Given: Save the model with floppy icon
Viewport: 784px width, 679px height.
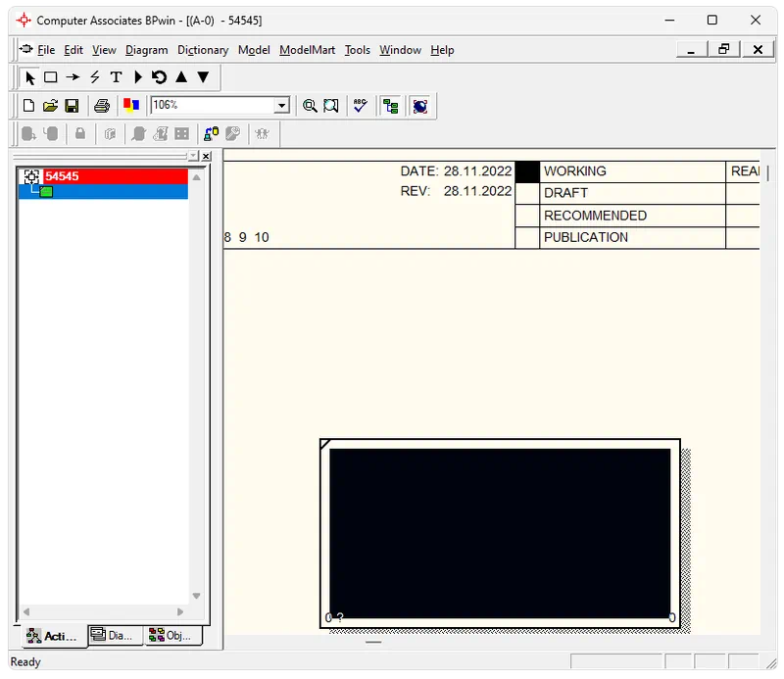Looking at the screenshot, I should point(72,106).
